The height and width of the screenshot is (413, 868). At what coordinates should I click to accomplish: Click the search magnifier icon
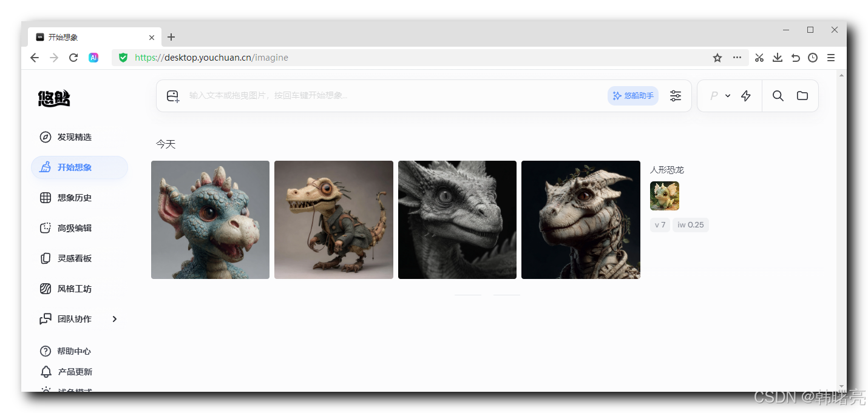click(x=778, y=96)
